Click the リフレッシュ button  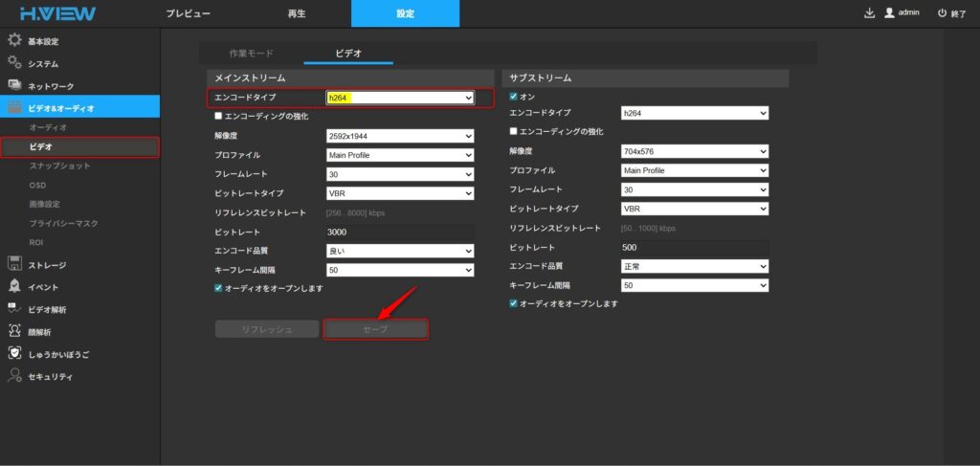(267, 329)
